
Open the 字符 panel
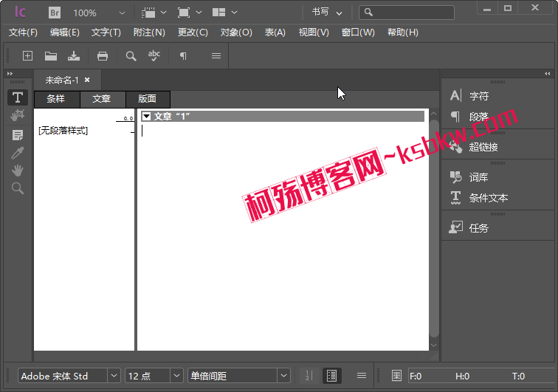pyautogui.click(x=469, y=96)
